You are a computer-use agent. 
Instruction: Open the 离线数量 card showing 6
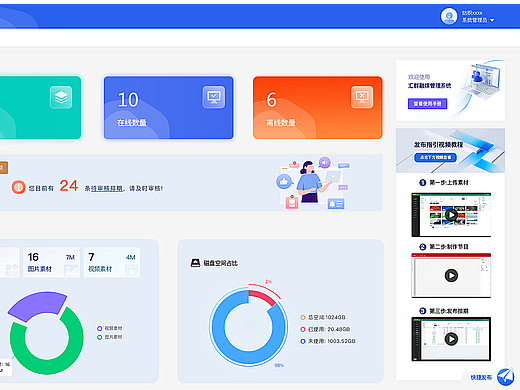coord(318,108)
